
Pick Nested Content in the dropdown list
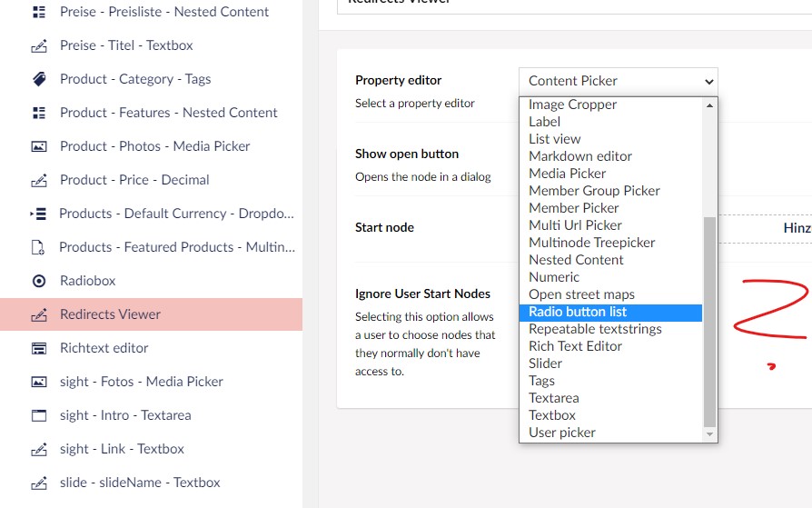coord(610,260)
